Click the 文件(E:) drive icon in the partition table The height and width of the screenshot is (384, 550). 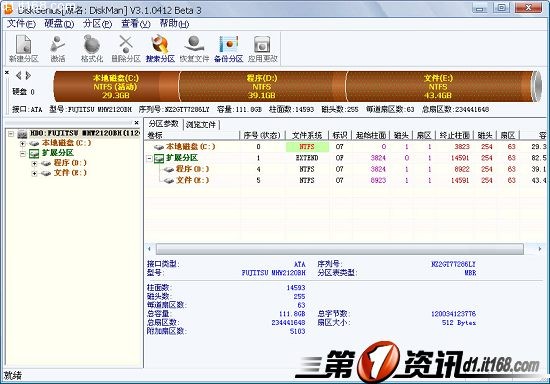click(x=169, y=181)
